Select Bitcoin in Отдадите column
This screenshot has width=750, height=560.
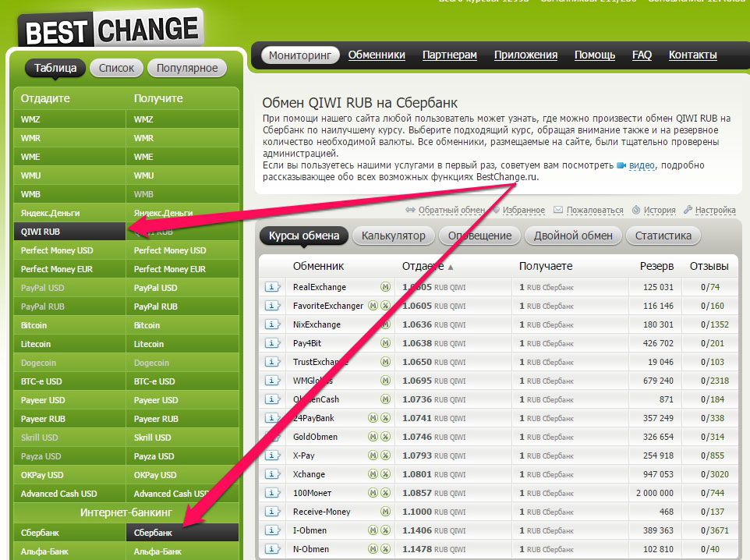[69, 325]
